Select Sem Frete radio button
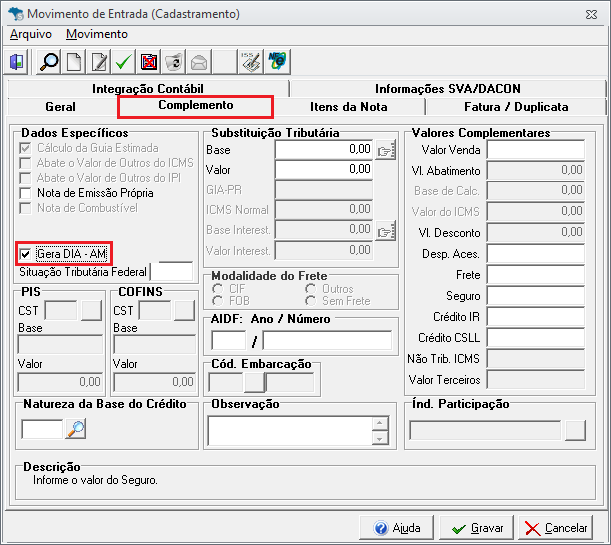611x545 pixels. click(x=311, y=301)
